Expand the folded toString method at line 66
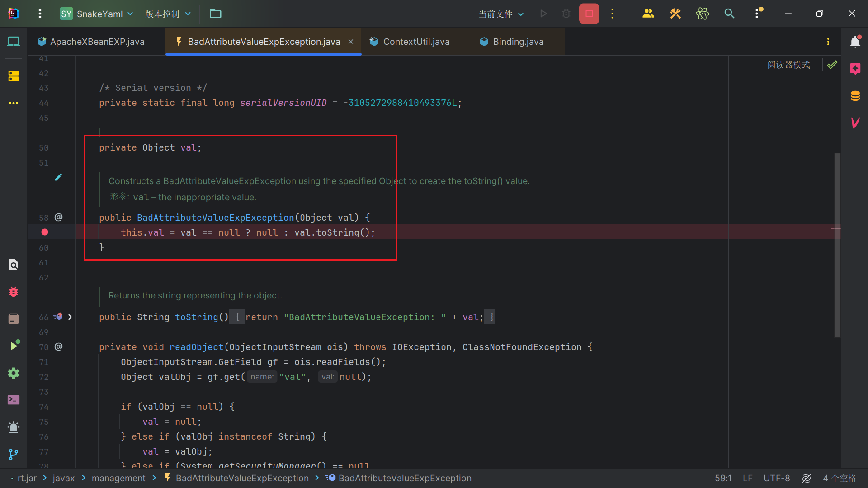The height and width of the screenshot is (488, 868). pos(70,317)
